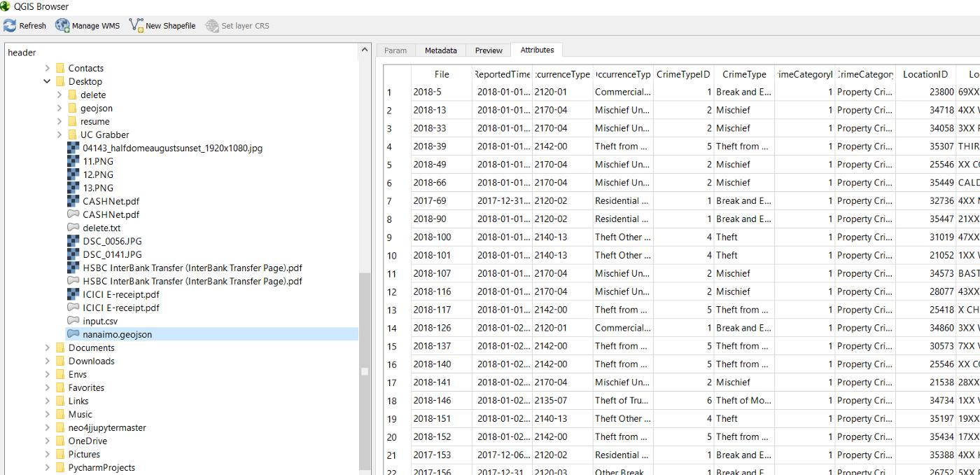Switch to the Preview tab
The height and width of the screenshot is (475, 980).
point(488,50)
